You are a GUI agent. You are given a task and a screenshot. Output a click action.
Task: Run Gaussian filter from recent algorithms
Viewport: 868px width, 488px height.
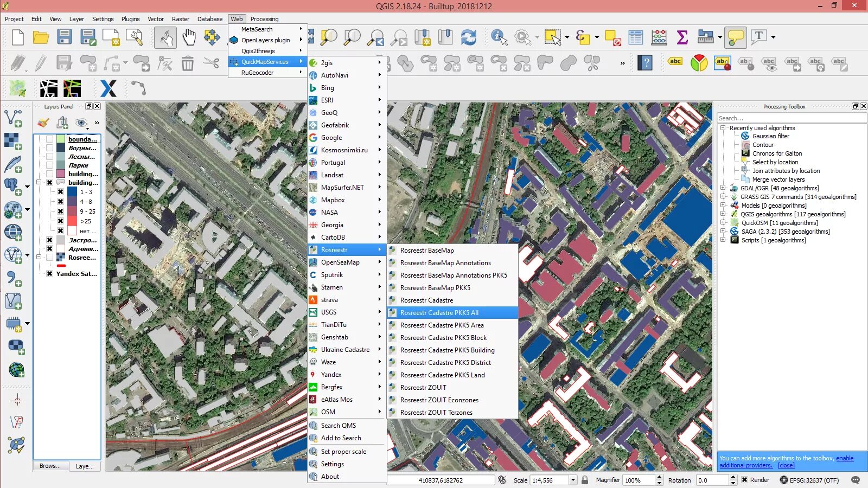point(770,136)
